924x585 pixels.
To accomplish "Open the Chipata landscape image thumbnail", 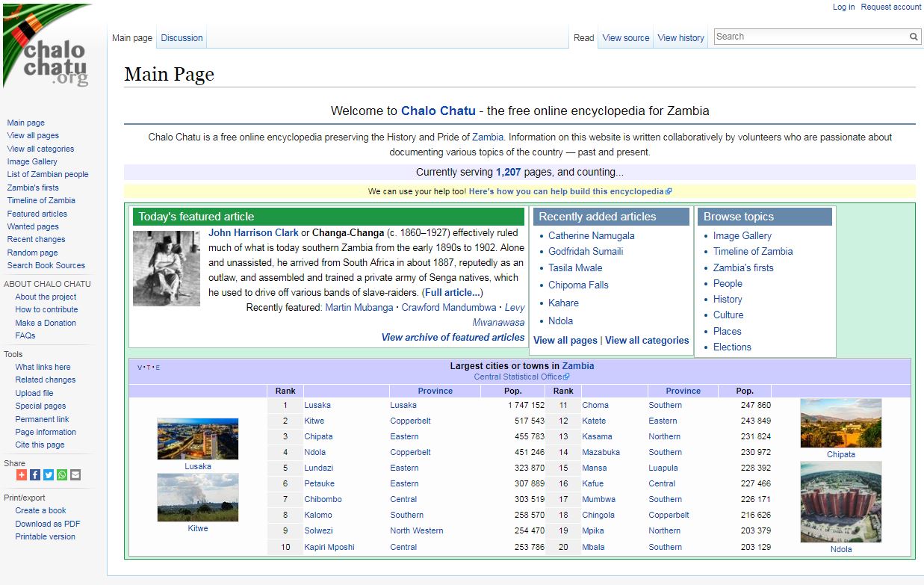I will pyautogui.click(x=841, y=424).
